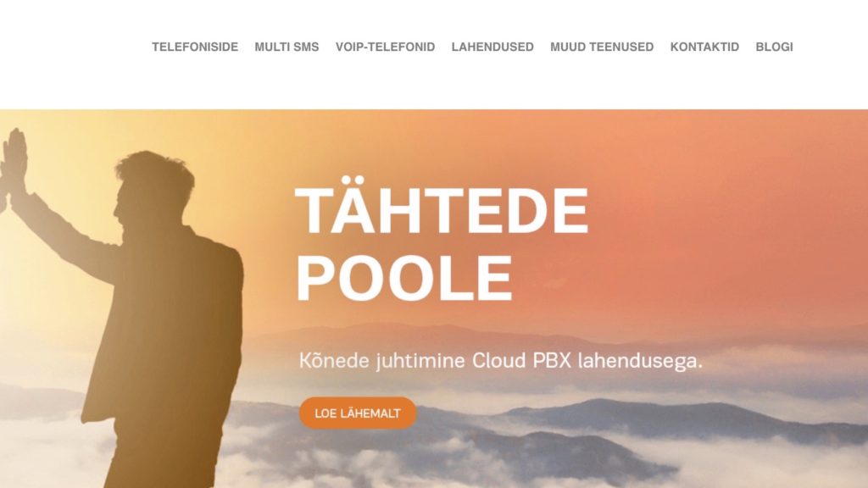Open the VOIP-TELEFONID navigation link
Screen dimensions: 868x488
click(386, 47)
